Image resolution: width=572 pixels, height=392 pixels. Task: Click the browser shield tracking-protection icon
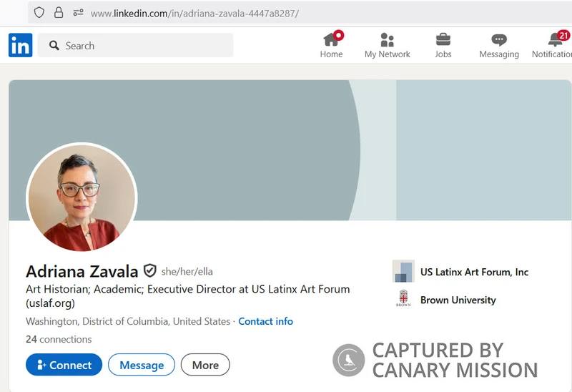pyautogui.click(x=39, y=13)
